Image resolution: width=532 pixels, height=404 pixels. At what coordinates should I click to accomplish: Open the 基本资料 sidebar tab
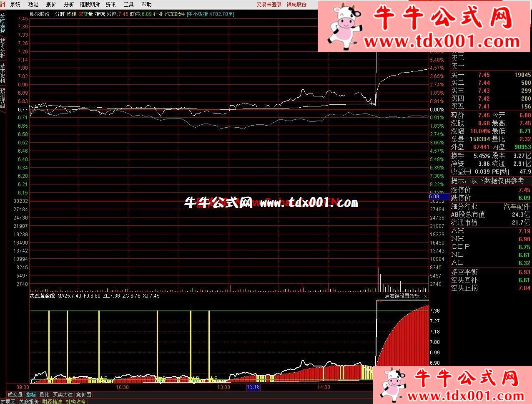pos(3,73)
